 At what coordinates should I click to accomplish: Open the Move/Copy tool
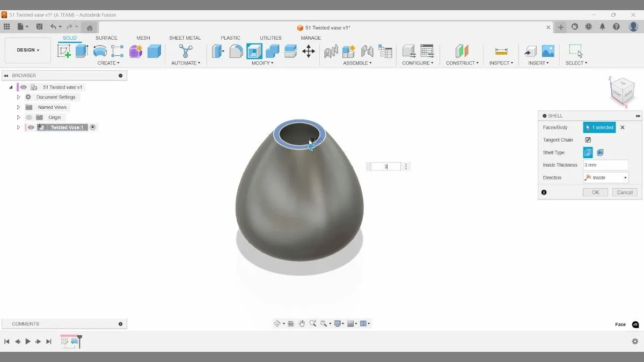[309, 51]
